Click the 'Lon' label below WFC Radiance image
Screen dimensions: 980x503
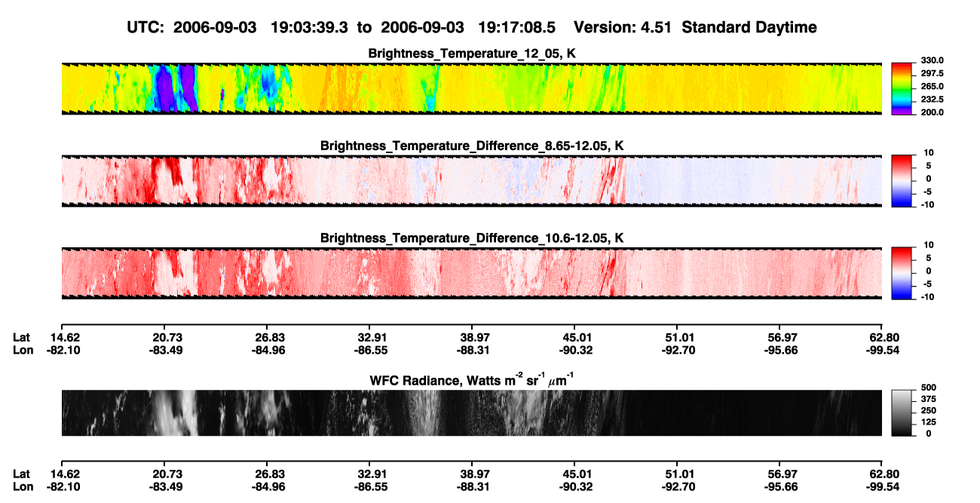coord(23,487)
